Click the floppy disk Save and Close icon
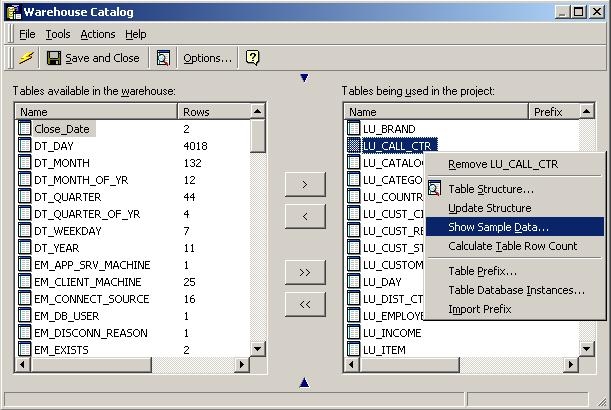 click(x=54, y=58)
